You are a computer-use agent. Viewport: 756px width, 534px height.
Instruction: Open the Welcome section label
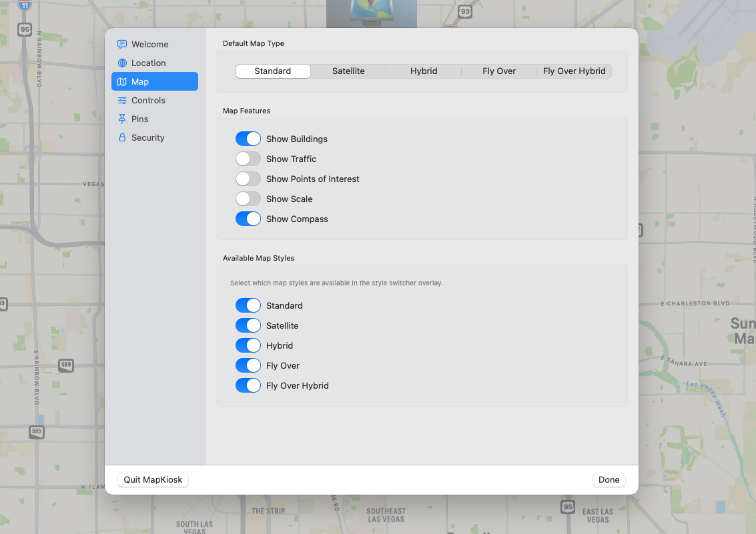tap(150, 44)
